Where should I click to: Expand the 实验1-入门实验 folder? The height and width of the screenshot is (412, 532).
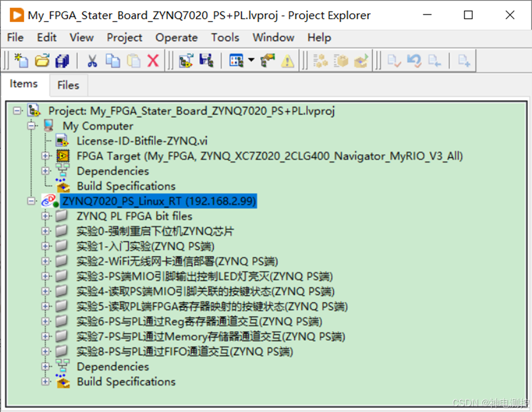tap(45, 246)
